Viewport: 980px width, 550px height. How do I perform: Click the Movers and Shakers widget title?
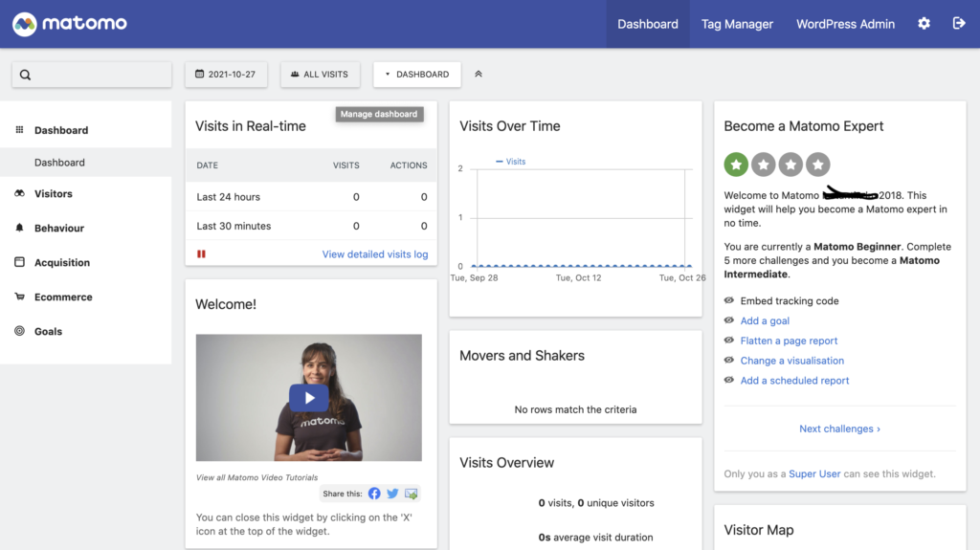click(x=522, y=356)
